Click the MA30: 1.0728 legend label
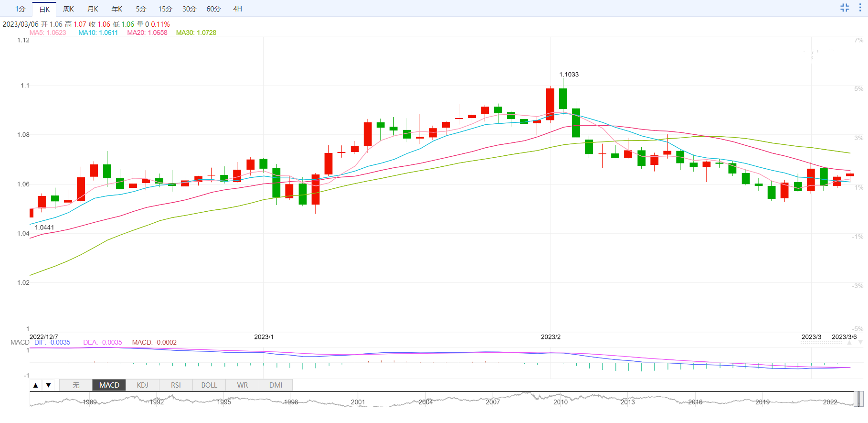The image size is (868, 423). point(196,33)
